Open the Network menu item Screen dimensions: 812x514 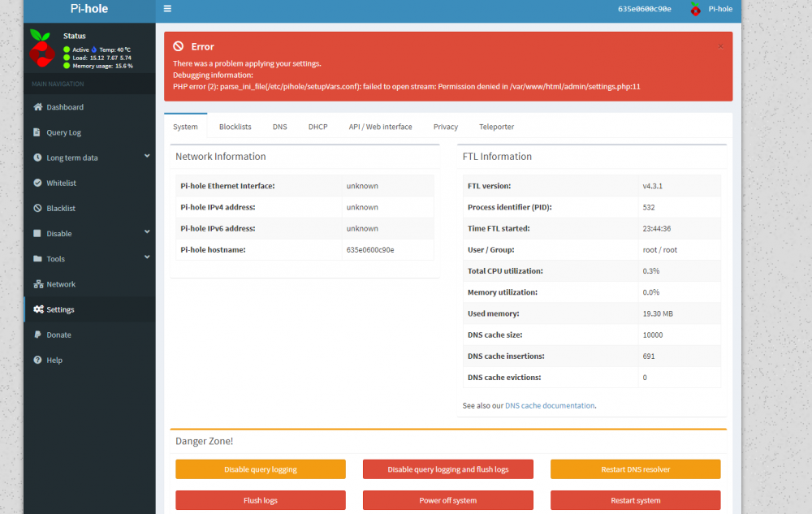pos(89,284)
